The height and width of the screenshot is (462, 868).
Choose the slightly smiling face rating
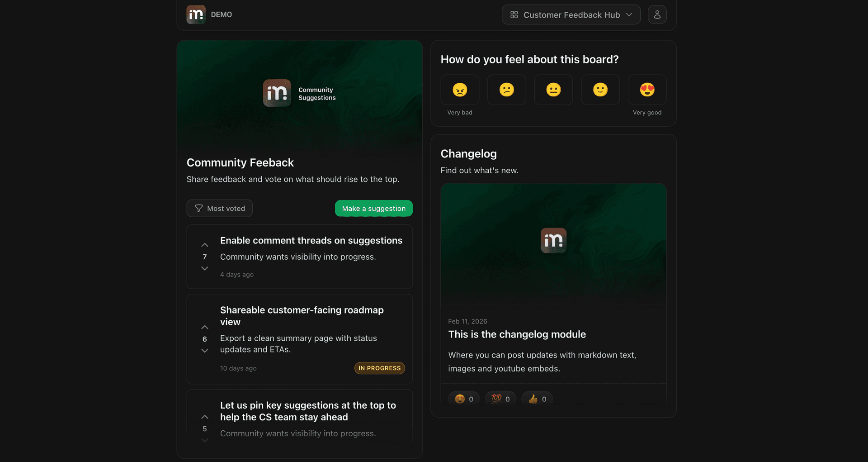pos(600,90)
